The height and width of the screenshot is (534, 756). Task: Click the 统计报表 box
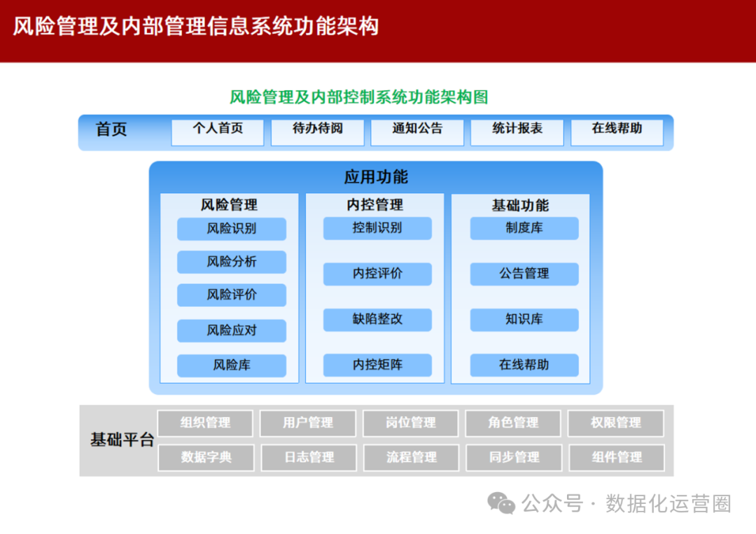[517, 132]
